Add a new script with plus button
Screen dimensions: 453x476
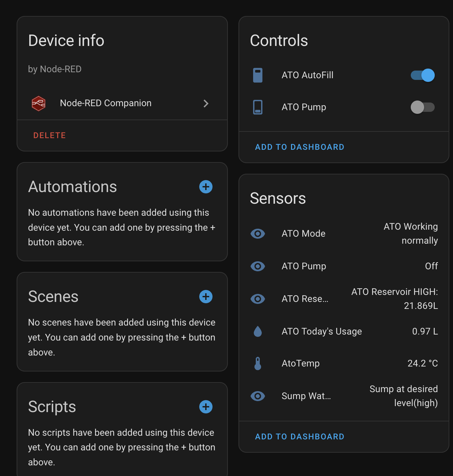tap(206, 407)
